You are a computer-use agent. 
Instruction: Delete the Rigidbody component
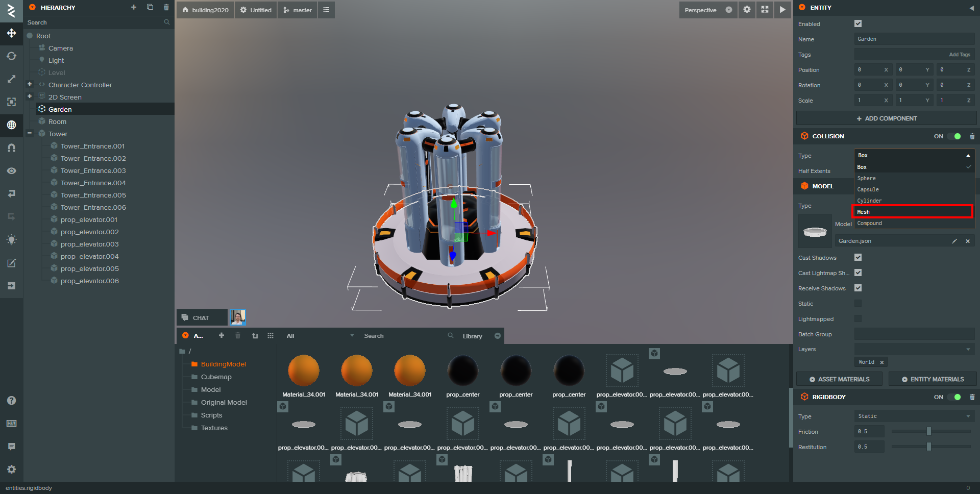click(972, 397)
